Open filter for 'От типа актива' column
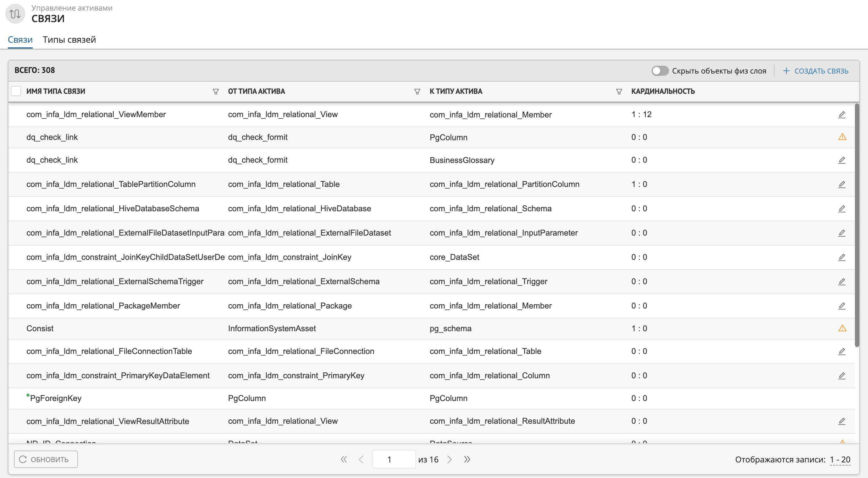The width and height of the screenshot is (868, 478). (417, 91)
